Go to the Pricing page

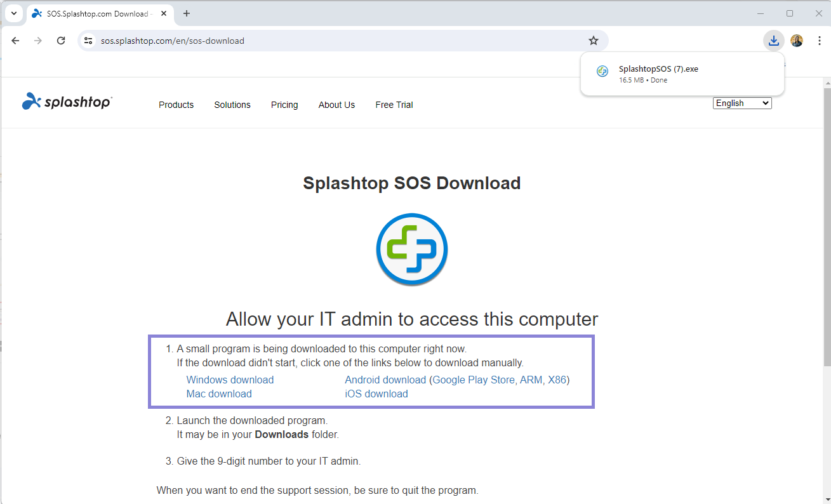[x=284, y=105]
